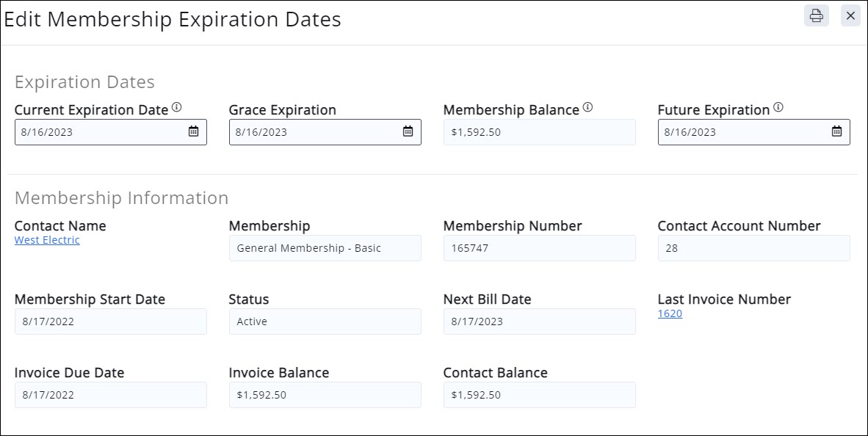Screen dimensions: 868x436
Task: Click the print icon in dialog header
Action: [816, 15]
